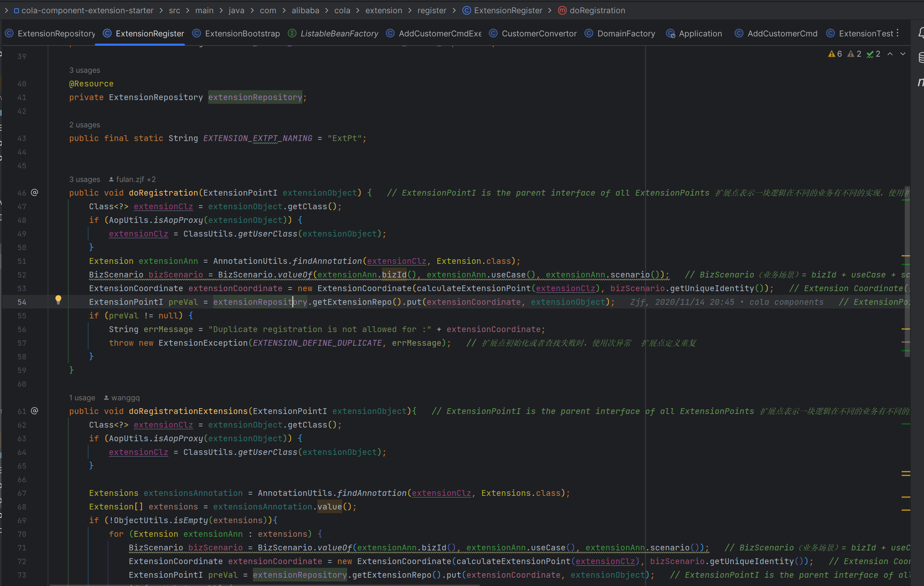Image resolution: width=924 pixels, height=586 pixels.
Task: Click the extensionRepository field on line 41
Action: tap(255, 97)
